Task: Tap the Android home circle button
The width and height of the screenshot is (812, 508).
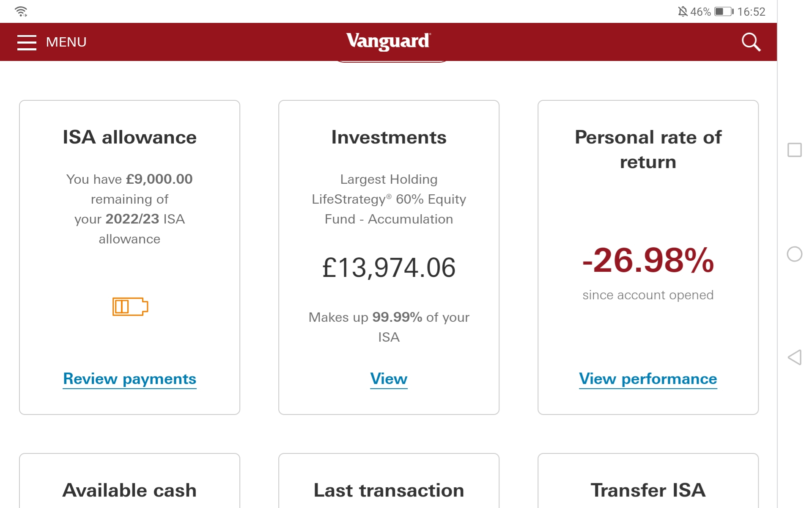Action: pyautogui.click(x=794, y=254)
